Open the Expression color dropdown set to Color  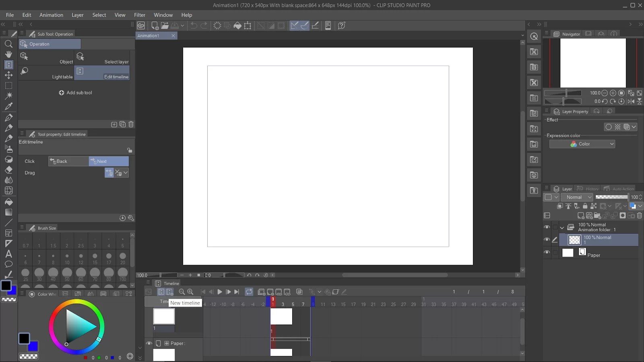(582, 144)
